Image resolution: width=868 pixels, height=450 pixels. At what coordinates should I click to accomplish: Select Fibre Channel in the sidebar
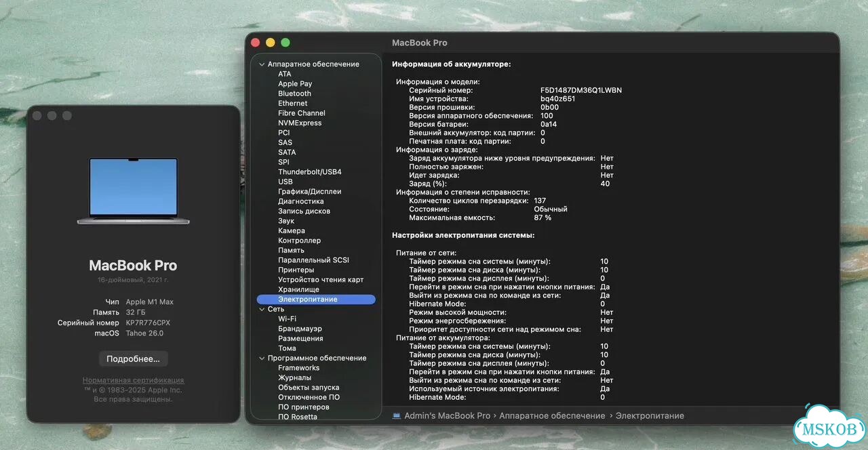(x=301, y=113)
